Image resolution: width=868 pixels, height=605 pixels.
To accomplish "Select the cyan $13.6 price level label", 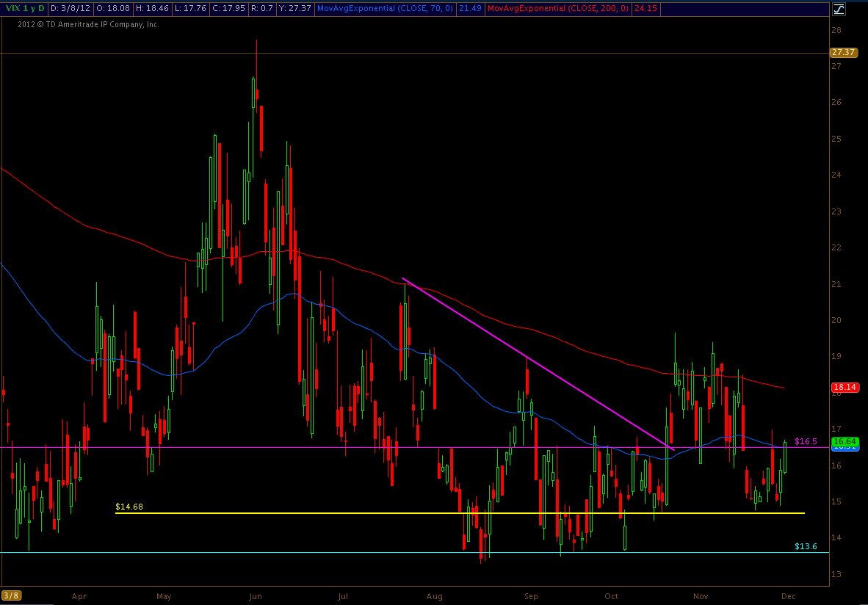I will 806,546.
